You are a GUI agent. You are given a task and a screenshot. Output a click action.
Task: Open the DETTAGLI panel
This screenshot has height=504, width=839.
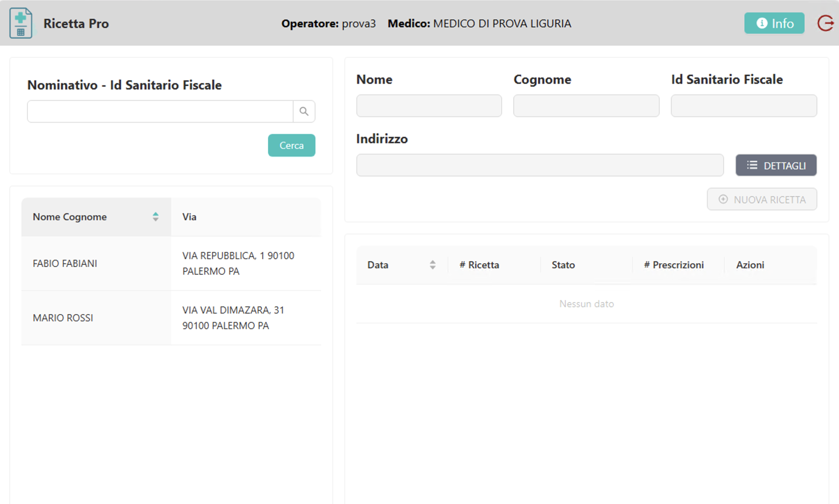coord(776,165)
